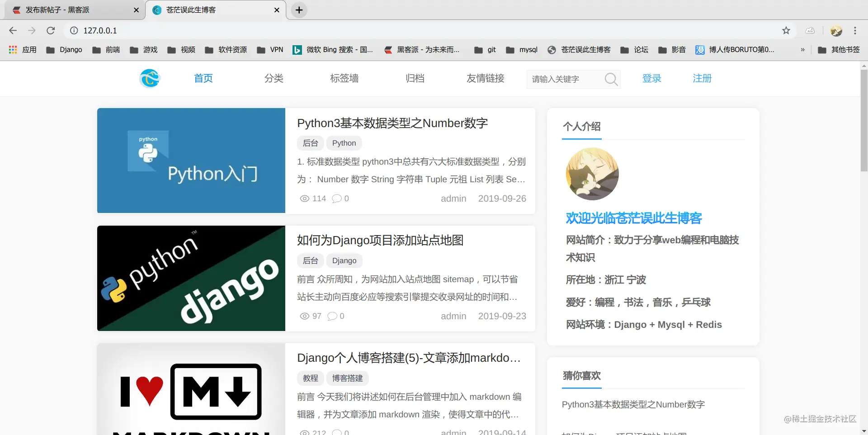868x435 pixels.
Task: Click the views eye icon showing 97
Action: click(x=305, y=316)
